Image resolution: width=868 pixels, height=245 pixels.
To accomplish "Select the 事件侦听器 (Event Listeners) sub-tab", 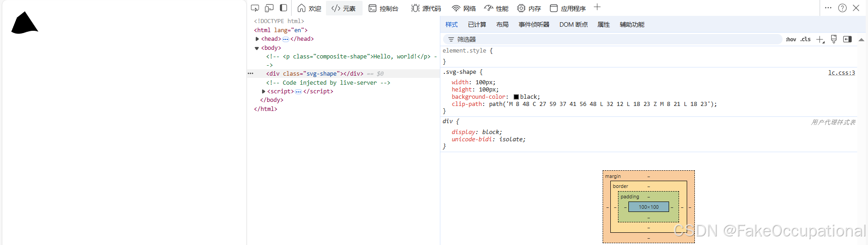I will pyautogui.click(x=534, y=24).
